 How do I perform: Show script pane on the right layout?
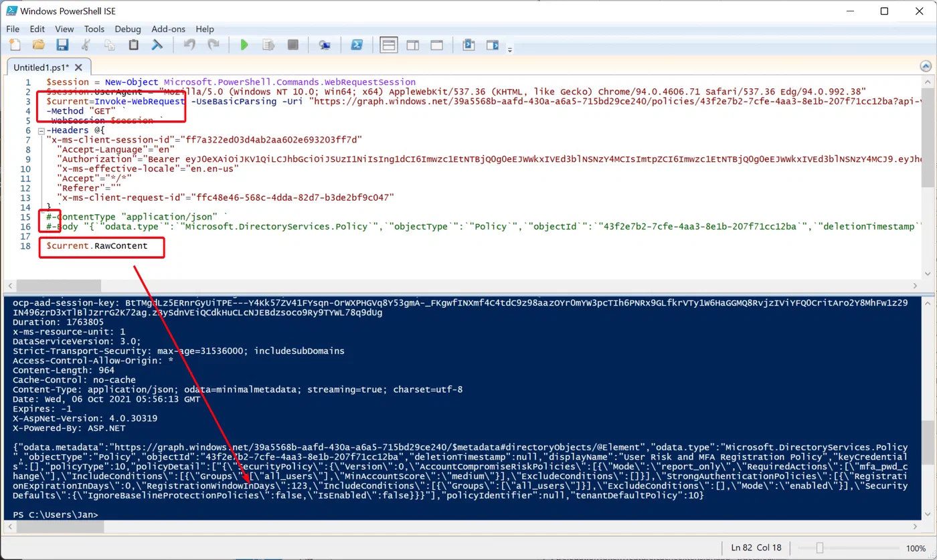(413, 45)
